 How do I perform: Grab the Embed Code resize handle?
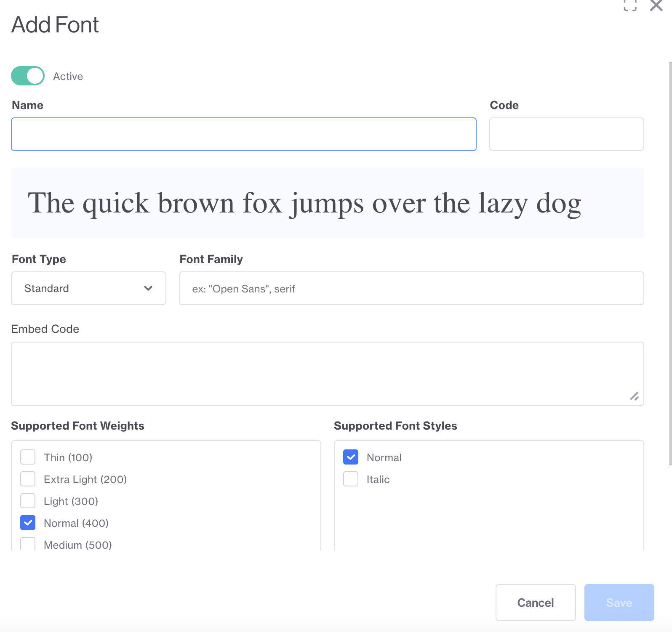click(x=635, y=396)
